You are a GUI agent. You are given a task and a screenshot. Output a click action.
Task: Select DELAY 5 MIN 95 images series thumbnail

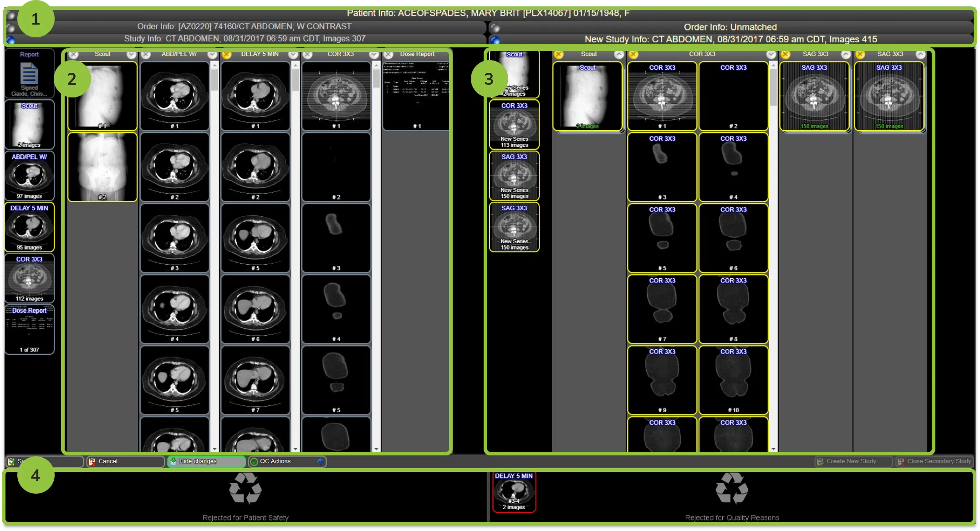pyautogui.click(x=30, y=227)
